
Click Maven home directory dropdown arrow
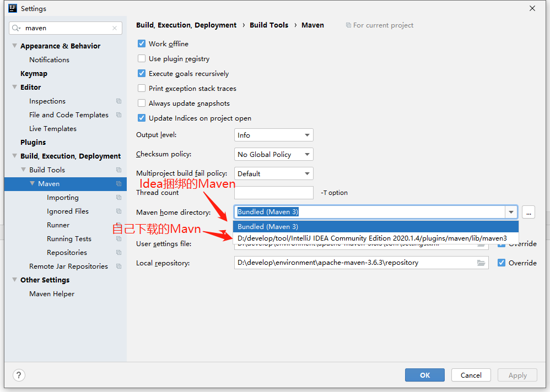coord(511,212)
